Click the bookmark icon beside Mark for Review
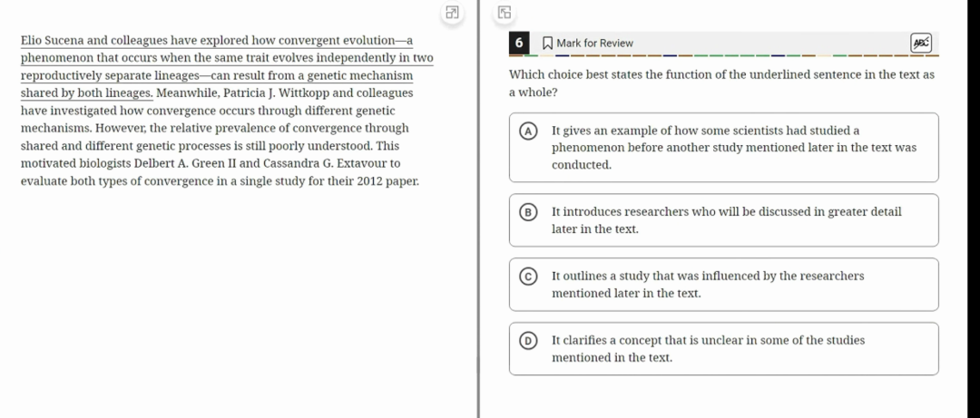 (547, 44)
